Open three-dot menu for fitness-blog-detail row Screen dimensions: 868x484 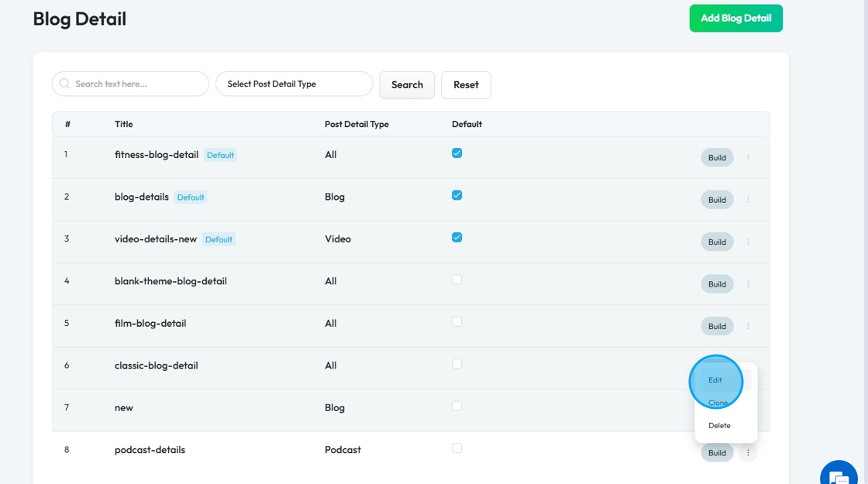coord(748,158)
